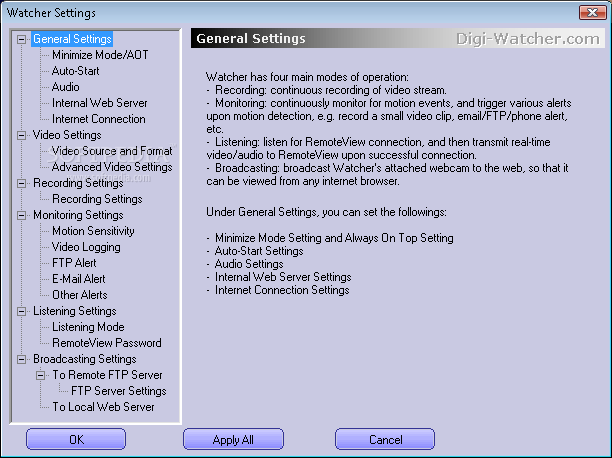Image resolution: width=612 pixels, height=458 pixels.
Task: Open Listening Mode settings
Action: point(88,327)
